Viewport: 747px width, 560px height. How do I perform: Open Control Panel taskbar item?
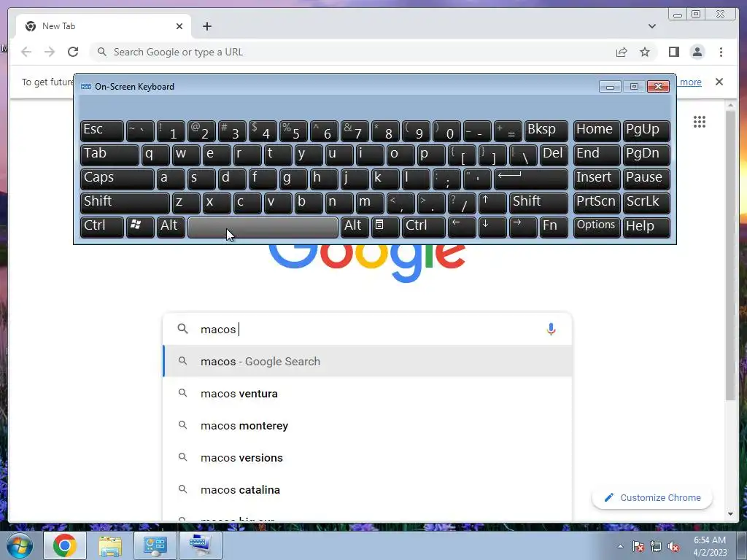coord(155,545)
